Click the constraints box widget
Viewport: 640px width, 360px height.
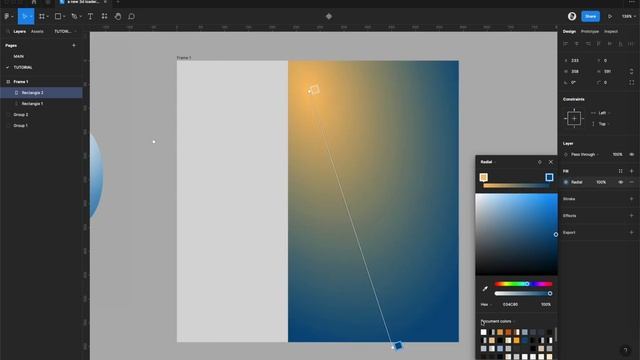pyautogui.click(x=574, y=118)
